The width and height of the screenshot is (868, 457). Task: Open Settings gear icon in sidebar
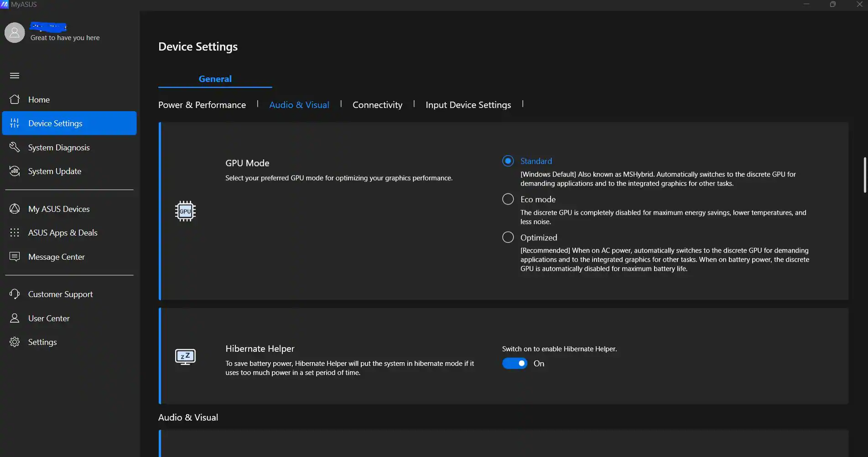pyautogui.click(x=15, y=342)
